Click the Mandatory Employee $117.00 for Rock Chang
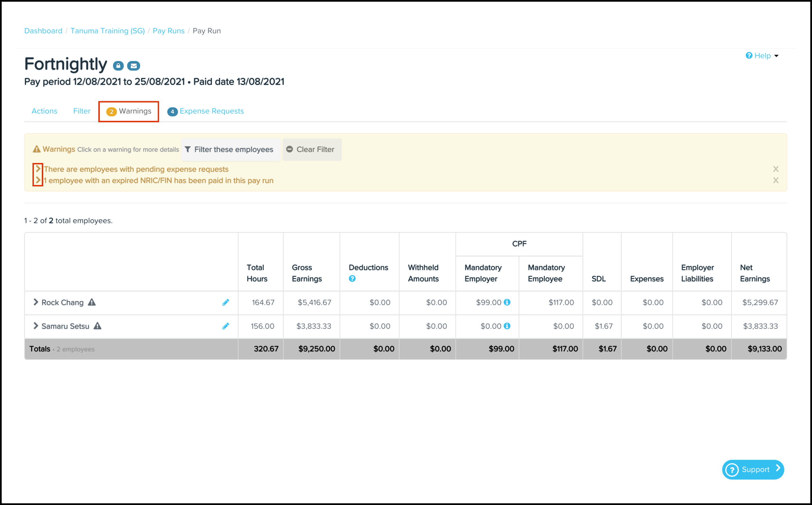812x505 pixels. 561,302
